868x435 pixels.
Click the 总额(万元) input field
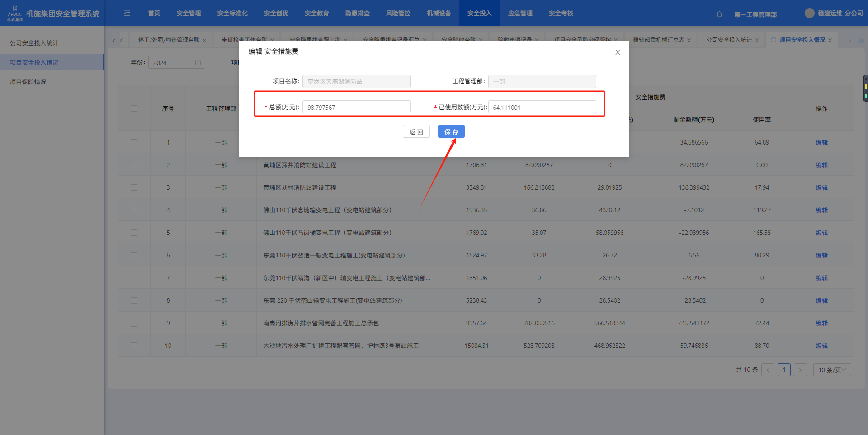click(x=356, y=108)
